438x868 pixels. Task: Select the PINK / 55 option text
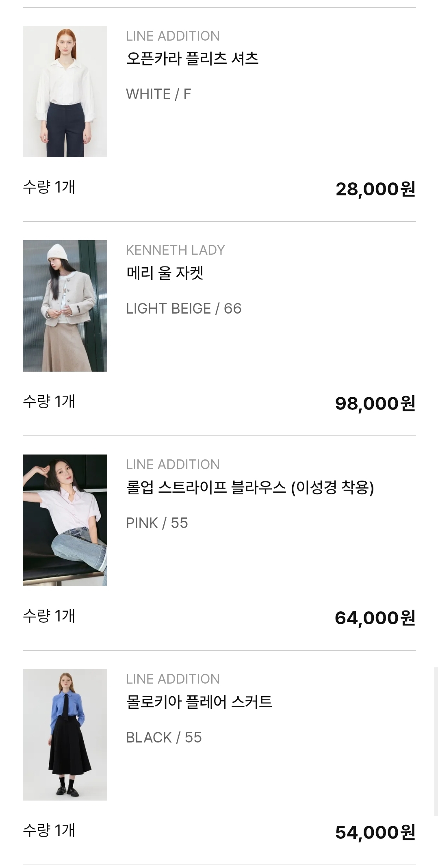tap(157, 523)
